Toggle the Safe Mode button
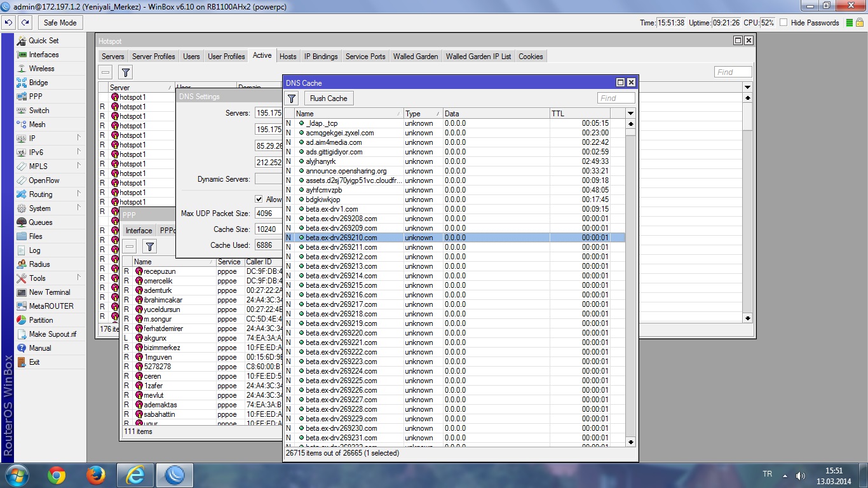The width and height of the screenshot is (868, 488). click(x=60, y=22)
